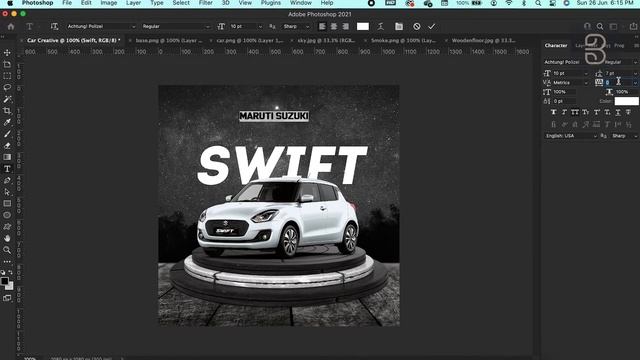The image size is (640, 360).
Task: Open font family dropdown in options bar
Action: (x=133, y=27)
